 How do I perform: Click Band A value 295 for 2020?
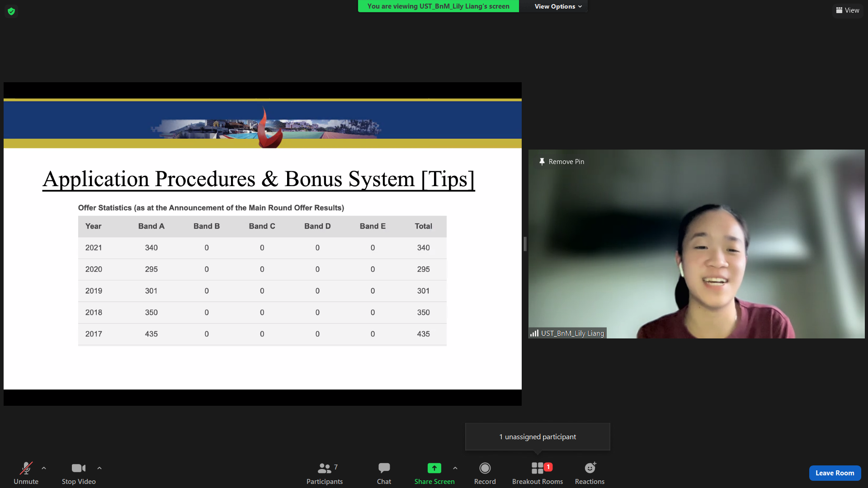pos(151,269)
